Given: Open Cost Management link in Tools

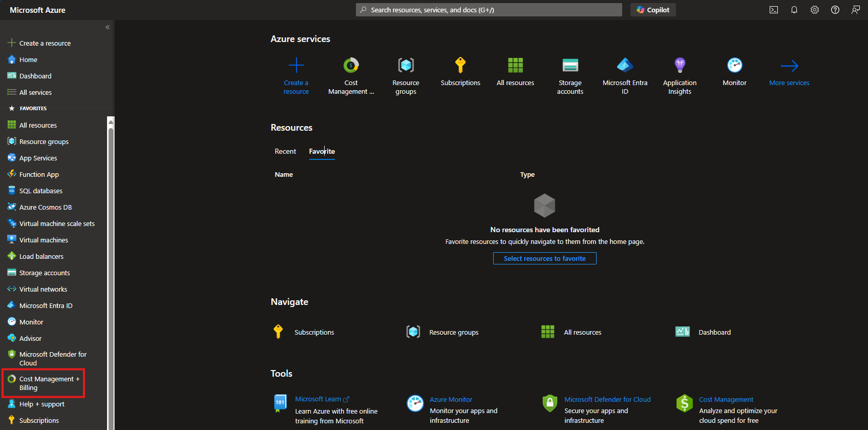Looking at the screenshot, I should [726, 399].
